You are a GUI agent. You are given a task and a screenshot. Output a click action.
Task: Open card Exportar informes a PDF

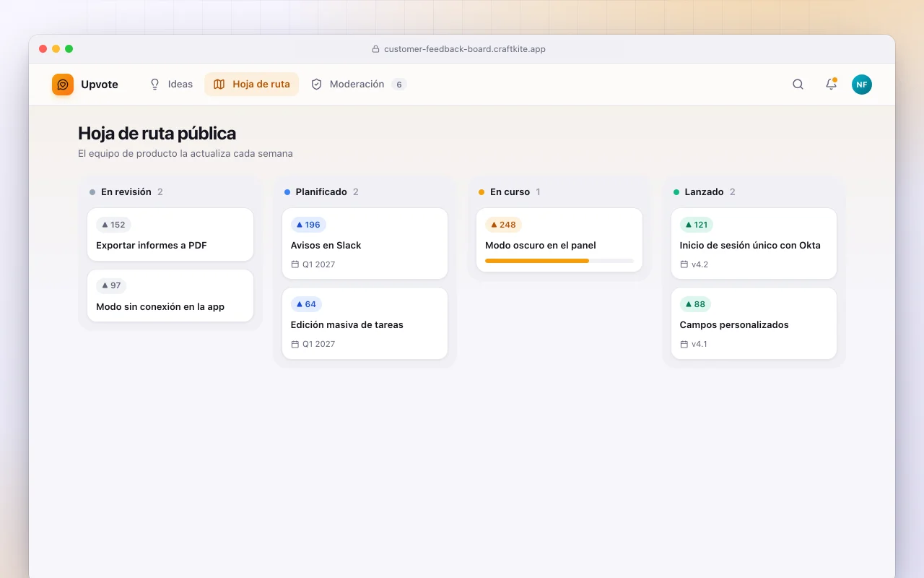coord(170,234)
